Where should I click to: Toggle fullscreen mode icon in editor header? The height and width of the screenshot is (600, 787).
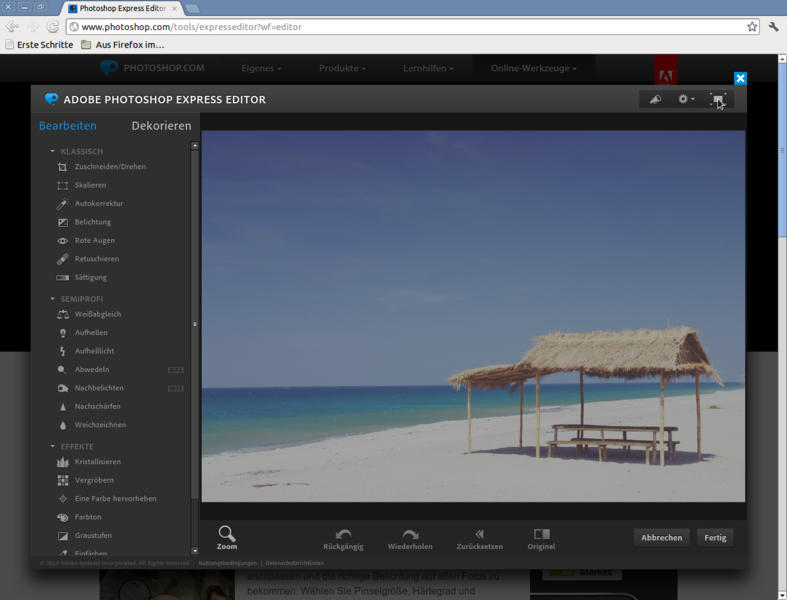coord(718,99)
